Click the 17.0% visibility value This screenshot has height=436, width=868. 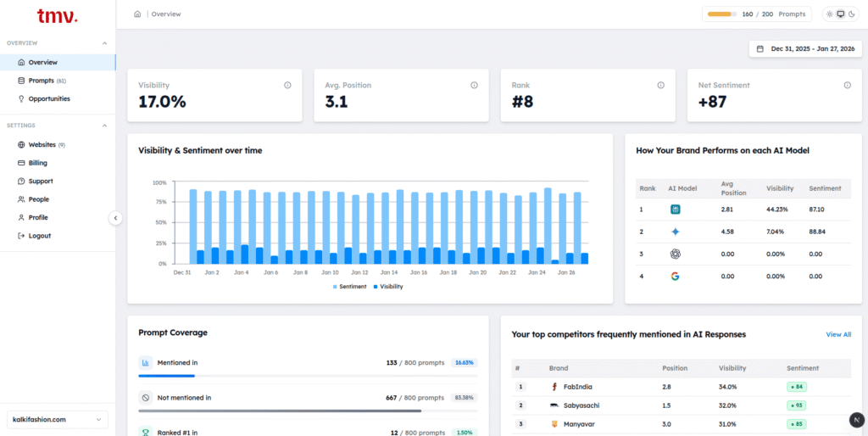[x=162, y=102]
